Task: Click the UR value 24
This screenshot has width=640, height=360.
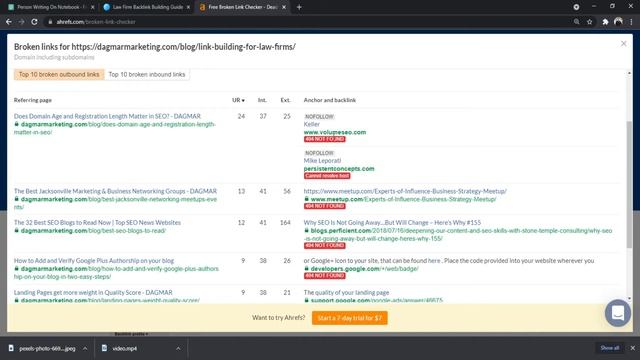Action: (241, 116)
